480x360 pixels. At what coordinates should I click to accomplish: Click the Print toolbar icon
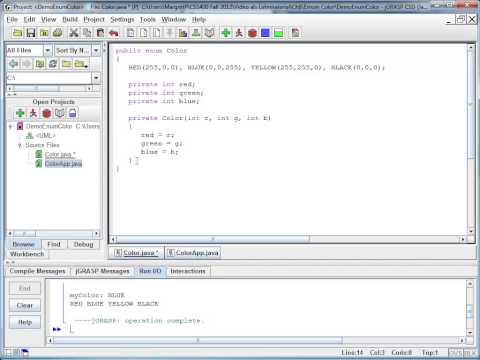point(57,33)
